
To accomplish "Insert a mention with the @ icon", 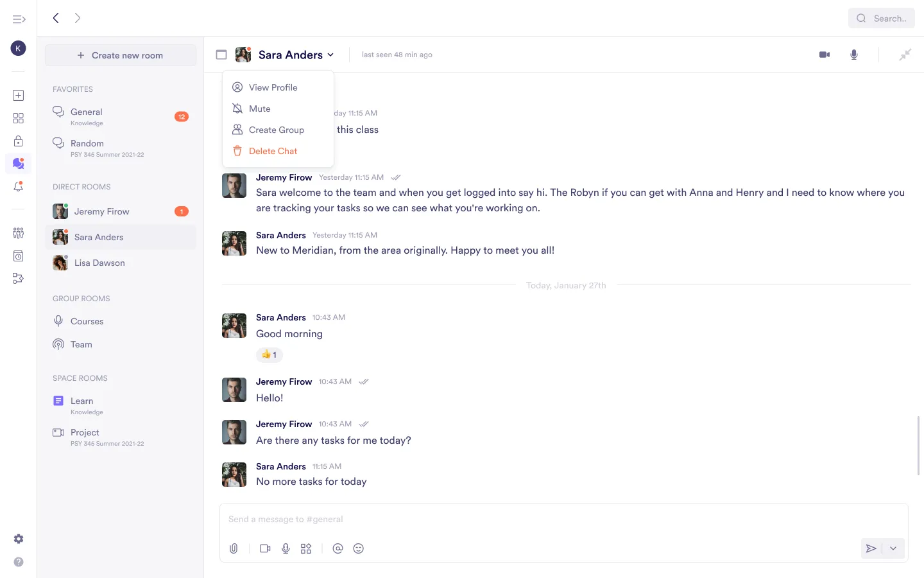I will click(x=338, y=548).
